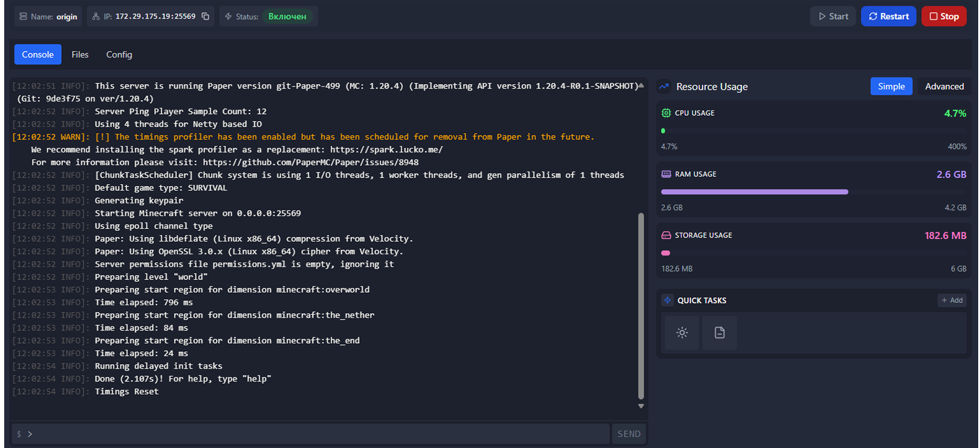The height and width of the screenshot is (448, 980).
Task: Restart the server
Action: click(x=889, y=16)
